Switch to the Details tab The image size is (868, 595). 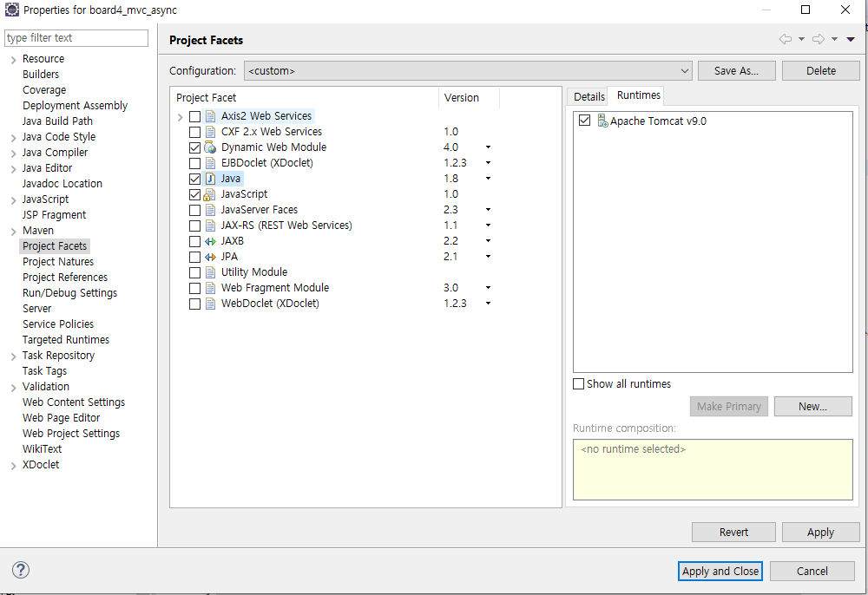tap(589, 97)
